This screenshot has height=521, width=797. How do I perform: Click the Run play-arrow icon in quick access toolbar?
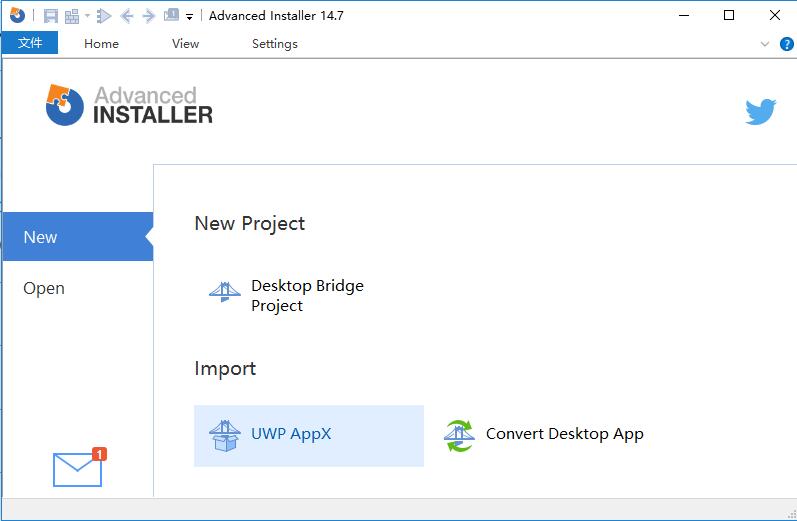pyautogui.click(x=104, y=16)
